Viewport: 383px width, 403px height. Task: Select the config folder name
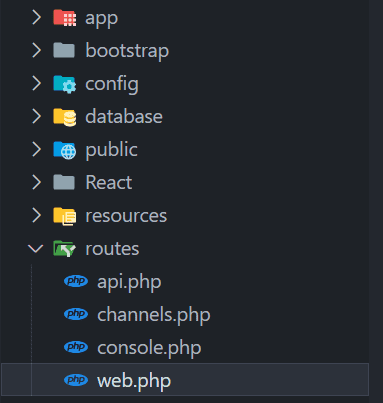click(x=112, y=84)
